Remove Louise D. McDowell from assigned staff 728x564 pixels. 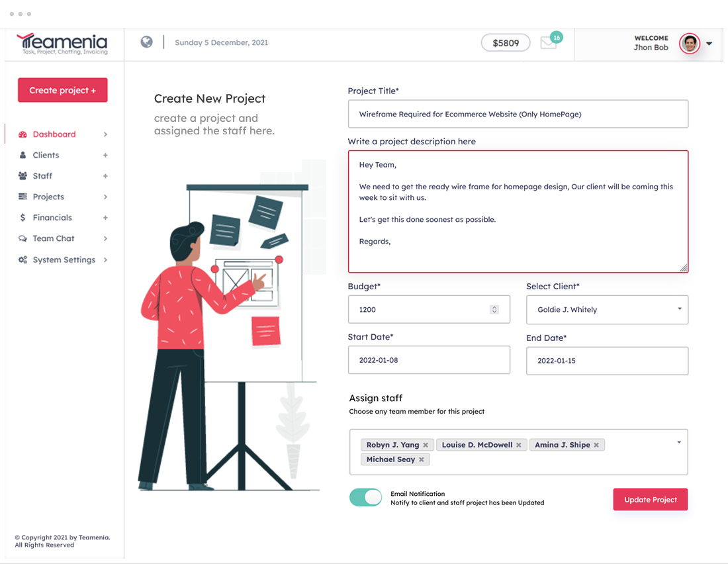[x=519, y=445]
